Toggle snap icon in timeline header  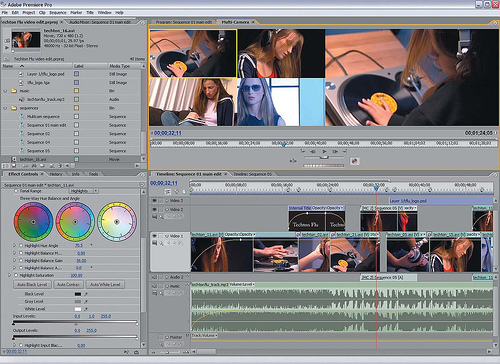[168, 192]
